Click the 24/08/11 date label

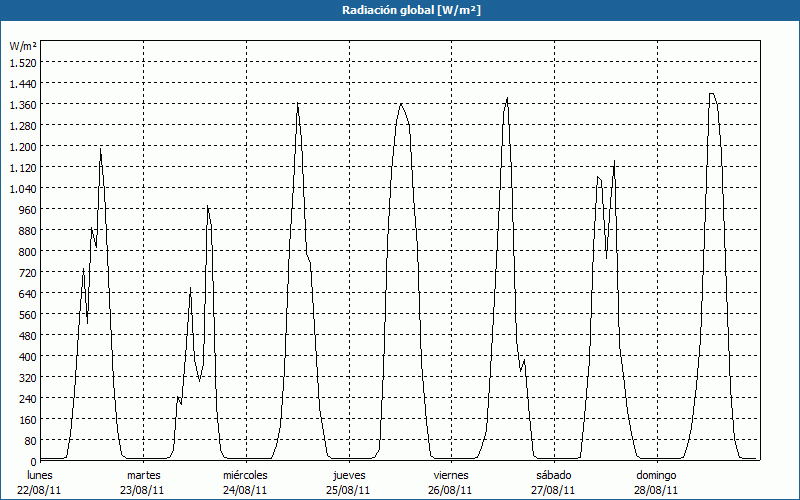245,490
